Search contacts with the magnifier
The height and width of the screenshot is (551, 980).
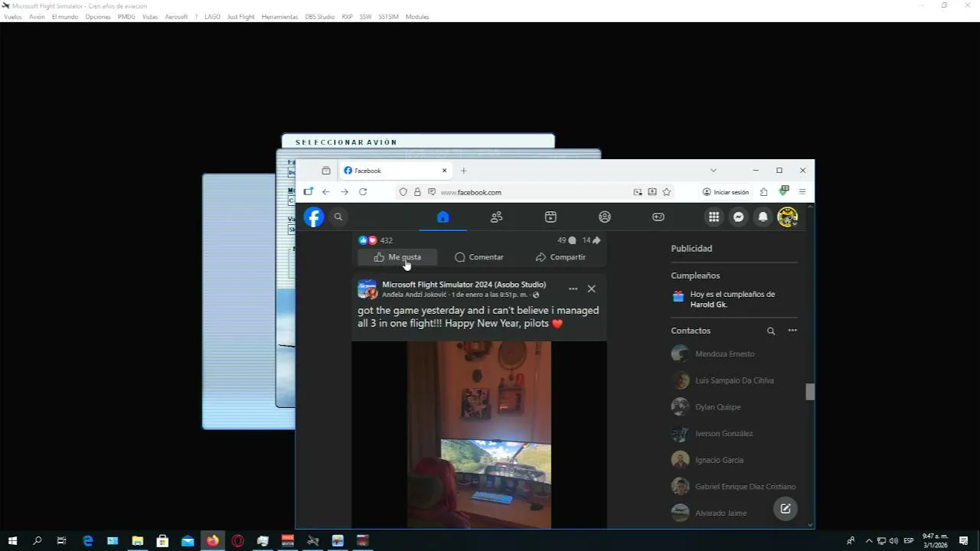point(771,331)
